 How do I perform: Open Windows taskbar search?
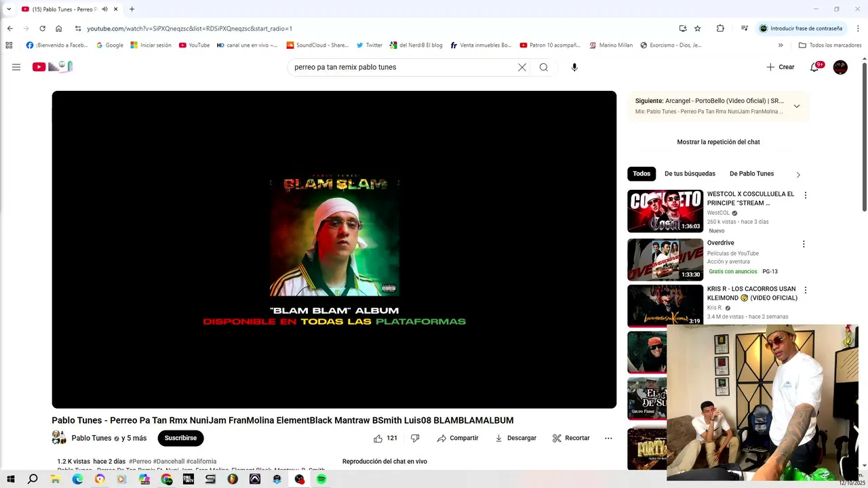[33, 479]
